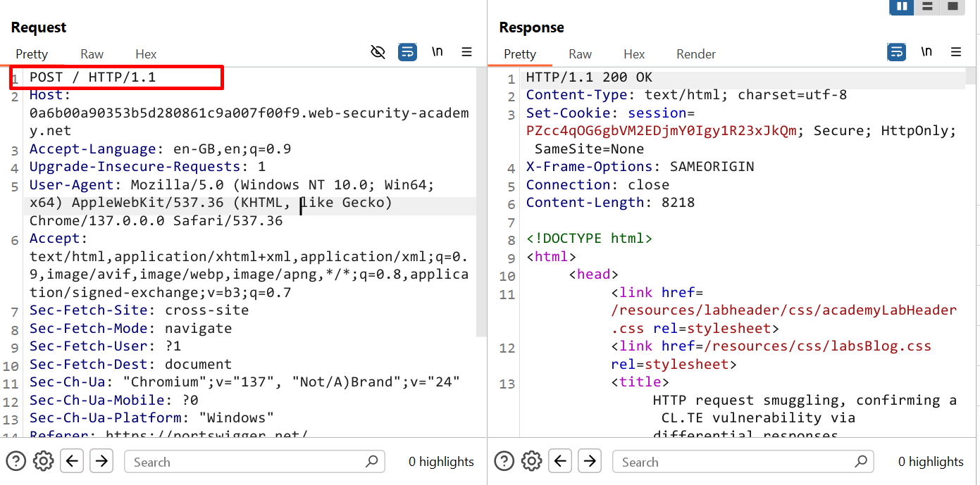The width and height of the screenshot is (980, 485).
Task: Switch to Raw tab in Request panel
Action: [92, 54]
